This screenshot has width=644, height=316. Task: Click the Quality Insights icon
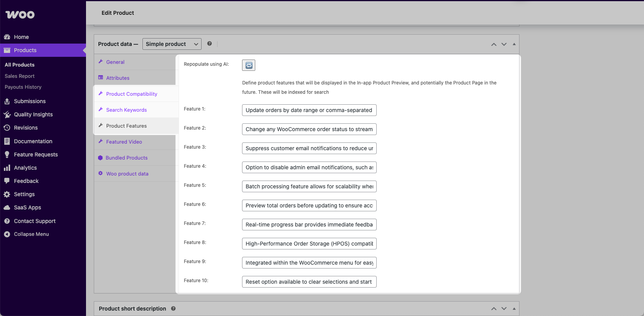(x=7, y=114)
